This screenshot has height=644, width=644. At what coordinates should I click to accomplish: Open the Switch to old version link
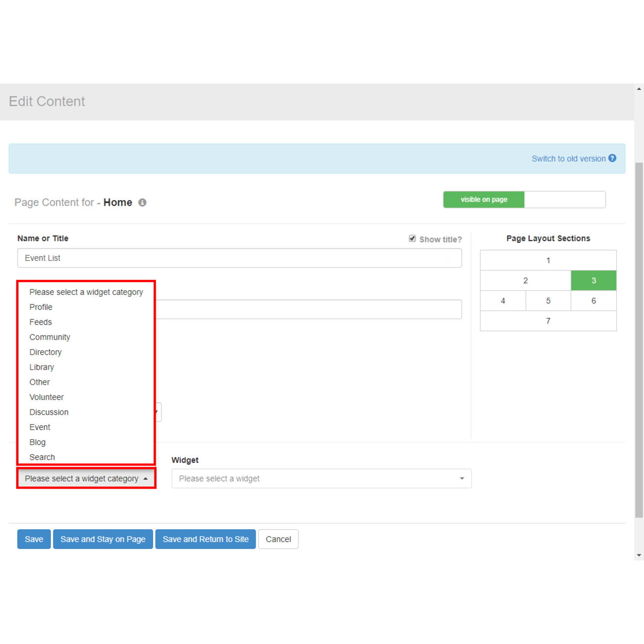pyautogui.click(x=569, y=158)
